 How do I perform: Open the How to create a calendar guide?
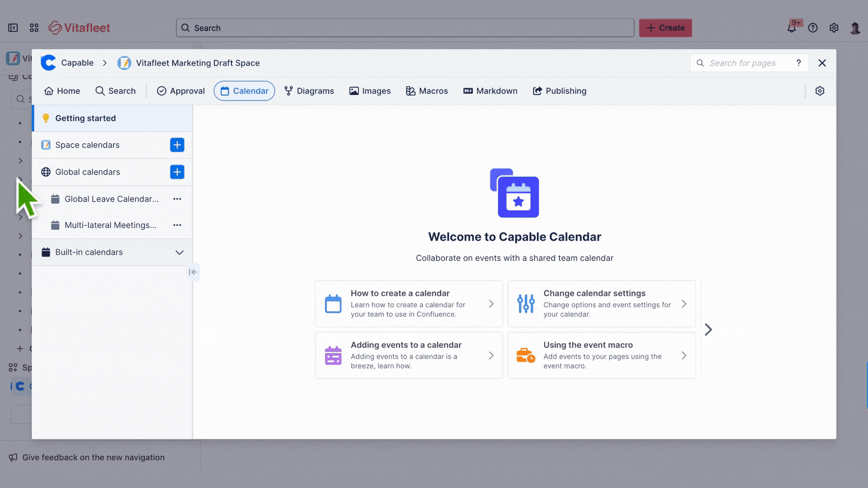point(408,304)
